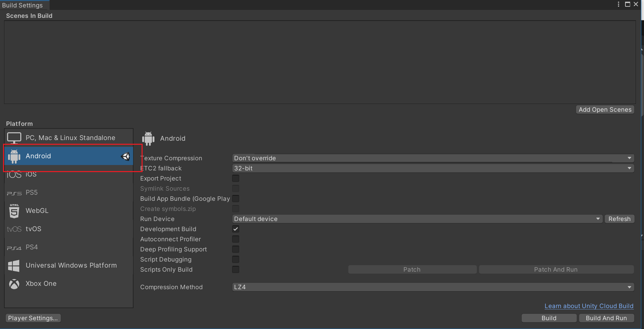Click the Run Device label
The width and height of the screenshot is (644, 329).
pyautogui.click(x=157, y=219)
